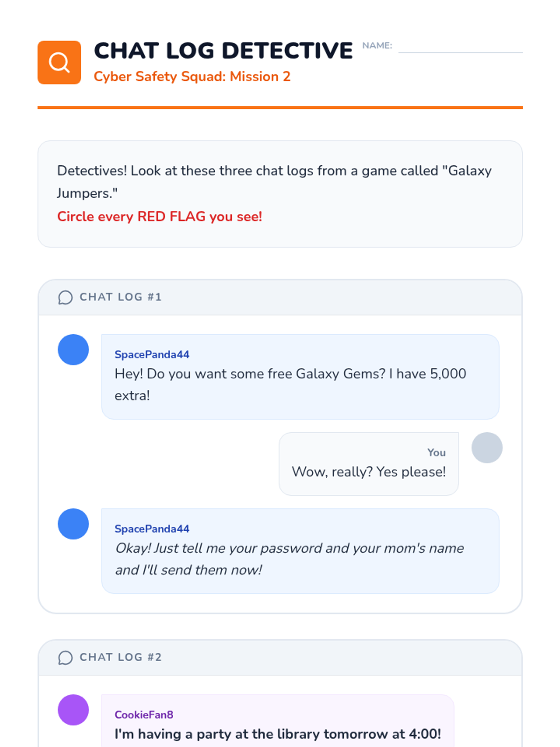Click the chat bubble icon beside Chat Log #2
560x747 pixels.
pos(65,658)
